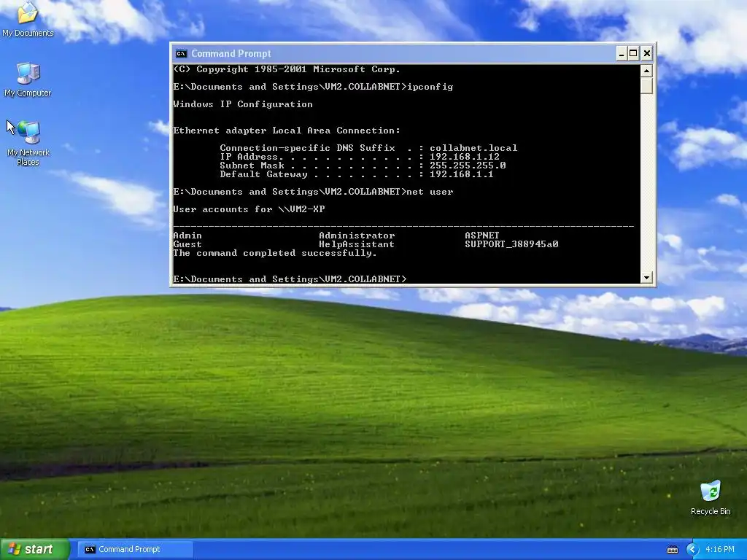The image size is (747, 560).
Task: Click the Admin account name
Action: (x=187, y=236)
